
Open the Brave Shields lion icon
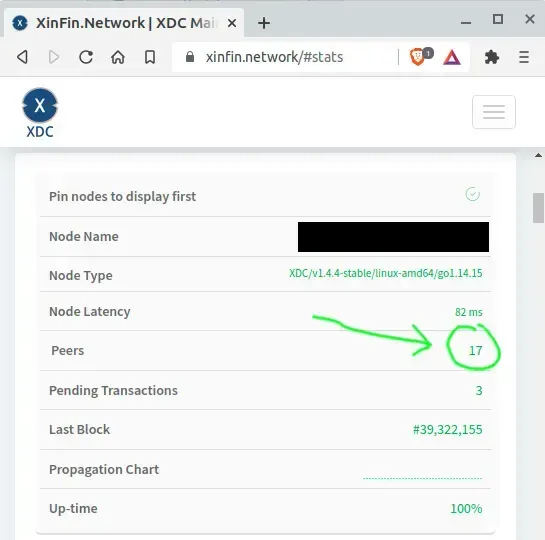(x=418, y=57)
